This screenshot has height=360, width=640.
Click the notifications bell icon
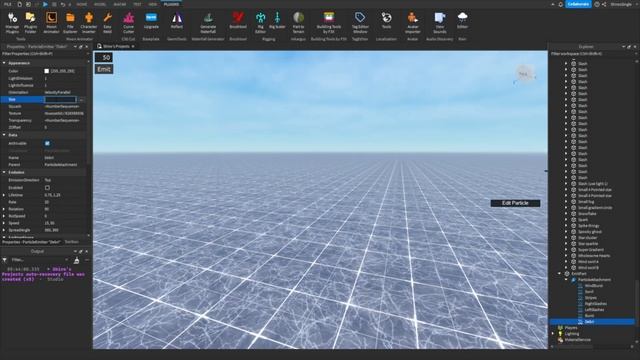[560, 4]
